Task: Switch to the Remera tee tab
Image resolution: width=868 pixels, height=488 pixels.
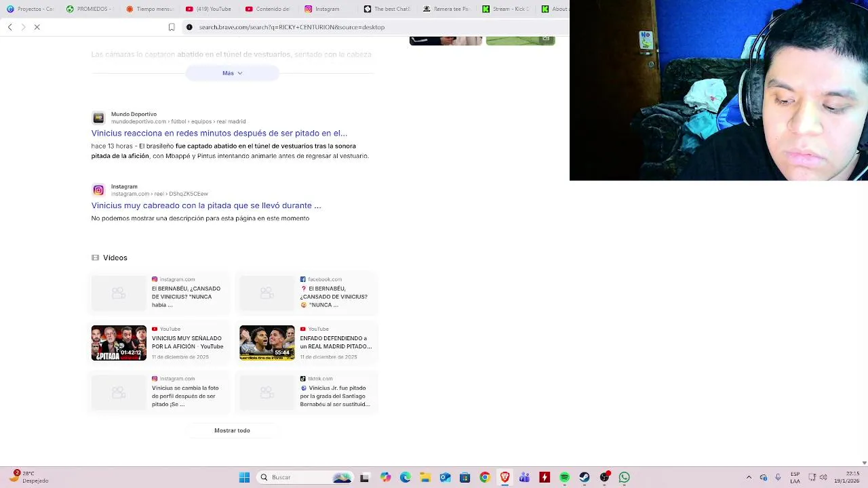Action: coord(447,9)
